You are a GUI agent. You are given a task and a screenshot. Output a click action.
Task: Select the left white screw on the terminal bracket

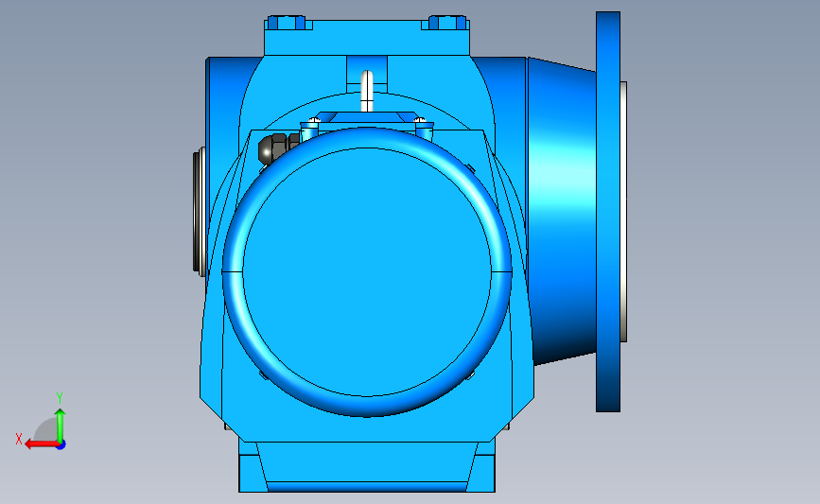314,121
